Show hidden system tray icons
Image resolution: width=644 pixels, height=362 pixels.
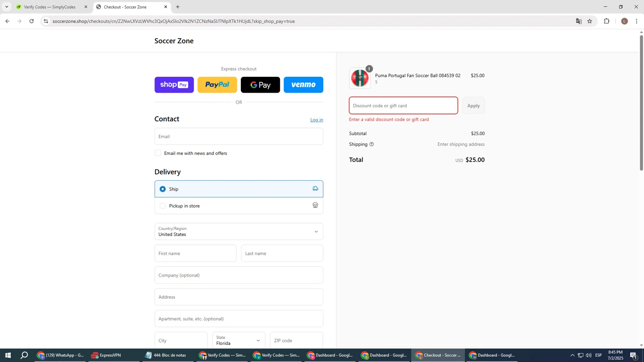(x=572, y=355)
